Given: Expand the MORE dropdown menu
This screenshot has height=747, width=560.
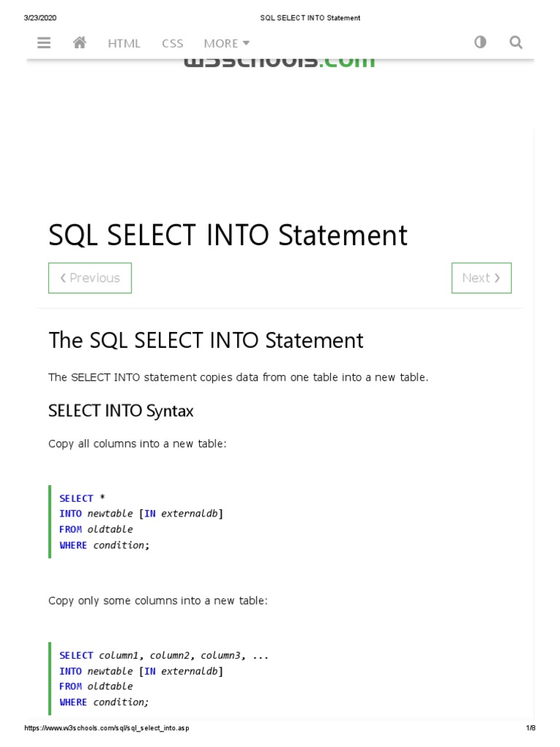Looking at the screenshot, I should (227, 43).
